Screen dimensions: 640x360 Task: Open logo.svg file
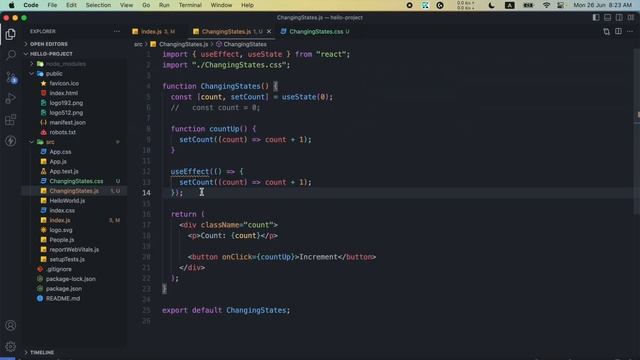point(61,230)
